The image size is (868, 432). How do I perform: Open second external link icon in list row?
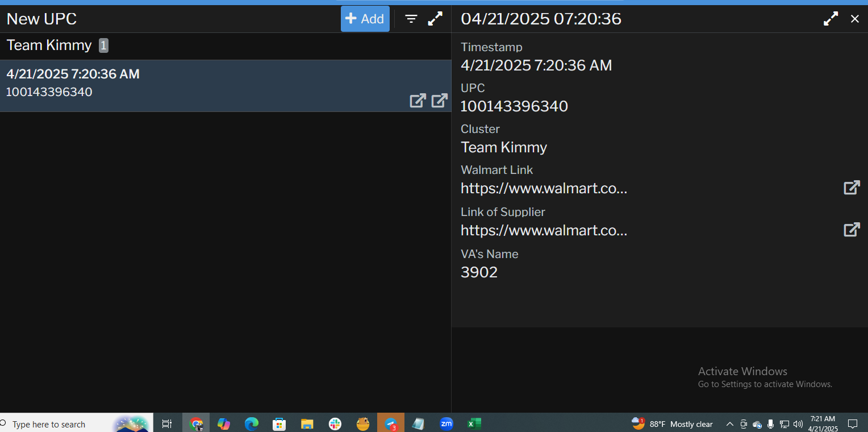[x=440, y=101]
